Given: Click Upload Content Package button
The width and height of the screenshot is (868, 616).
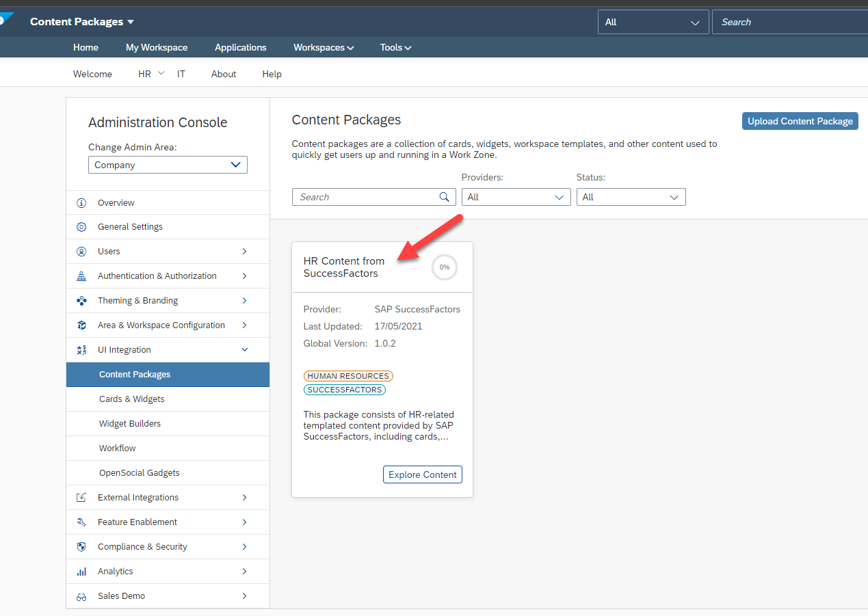Looking at the screenshot, I should [x=800, y=121].
